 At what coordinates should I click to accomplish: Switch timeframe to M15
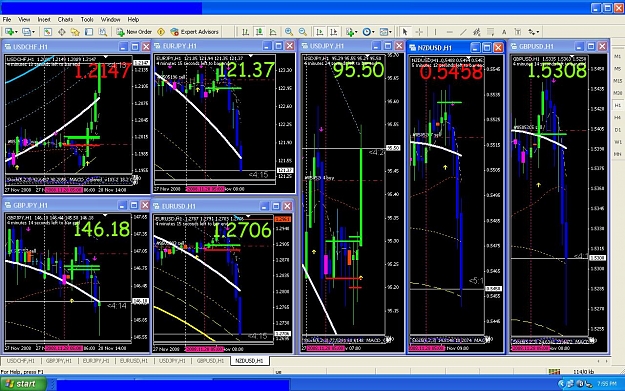click(617, 81)
